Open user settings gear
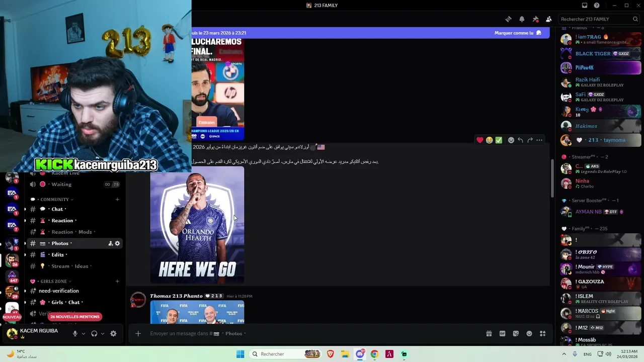The width and height of the screenshot is (644, 362). pos(113,333)
